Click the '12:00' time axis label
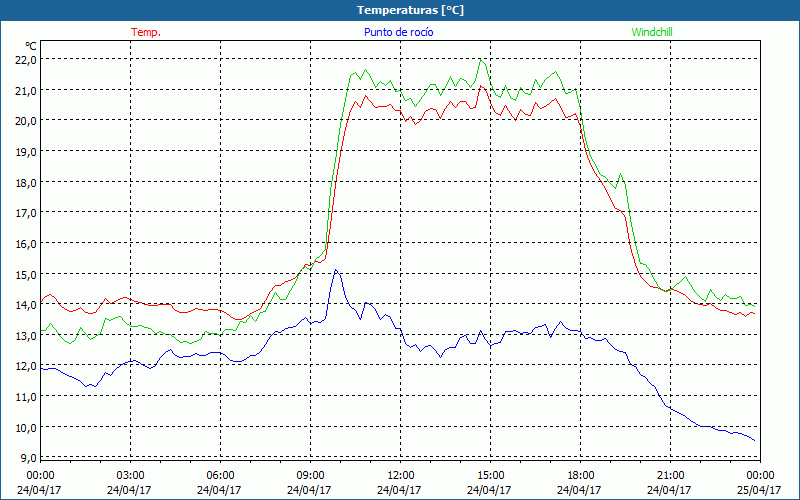 400,475
